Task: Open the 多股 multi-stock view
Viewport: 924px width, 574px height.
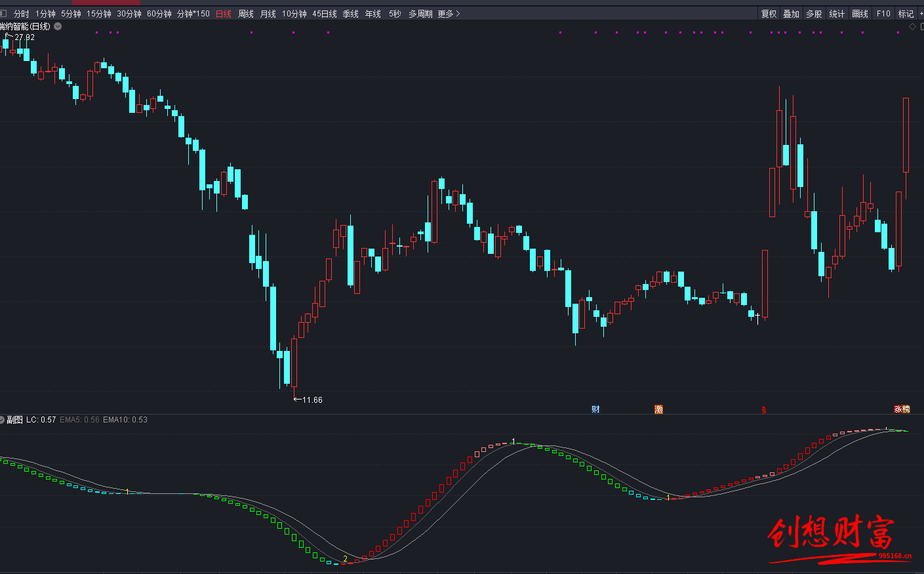Action: tap(814, 14)
